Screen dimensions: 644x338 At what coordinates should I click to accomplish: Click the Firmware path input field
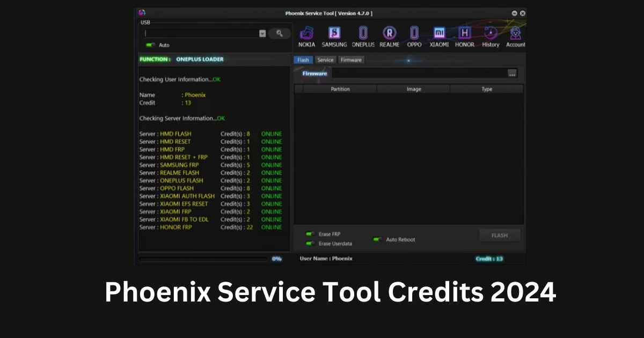pos(419,74)
